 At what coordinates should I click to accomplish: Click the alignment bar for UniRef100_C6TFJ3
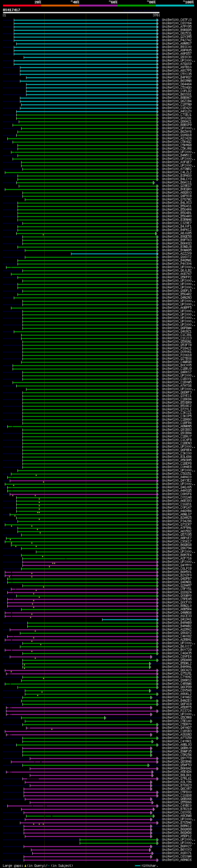(x=86, y=20)
